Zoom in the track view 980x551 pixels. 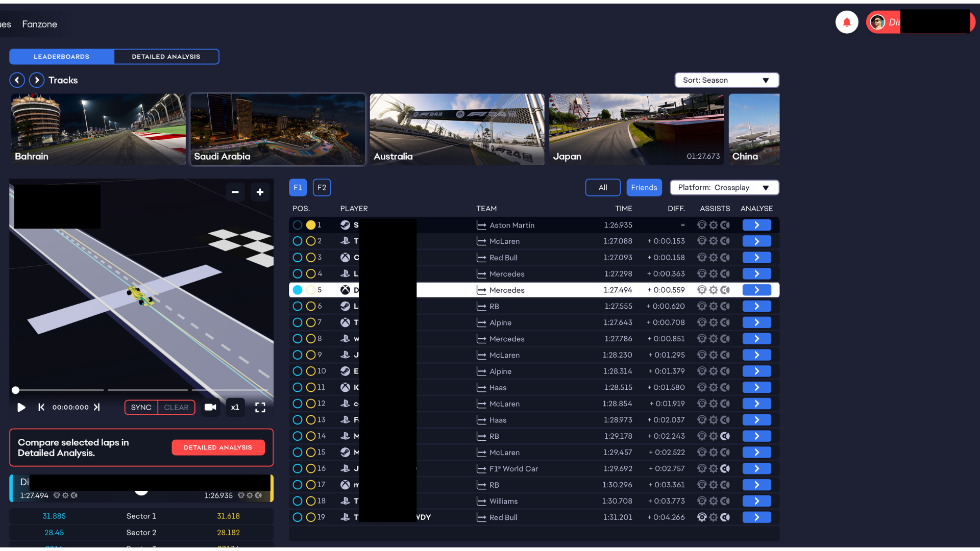click(x=260, y=192)
